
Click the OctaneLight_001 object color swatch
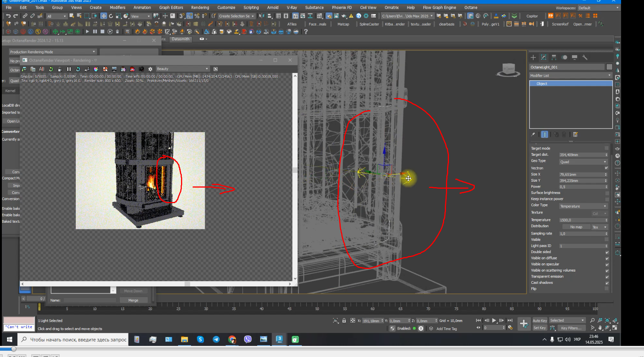(609, 67)
